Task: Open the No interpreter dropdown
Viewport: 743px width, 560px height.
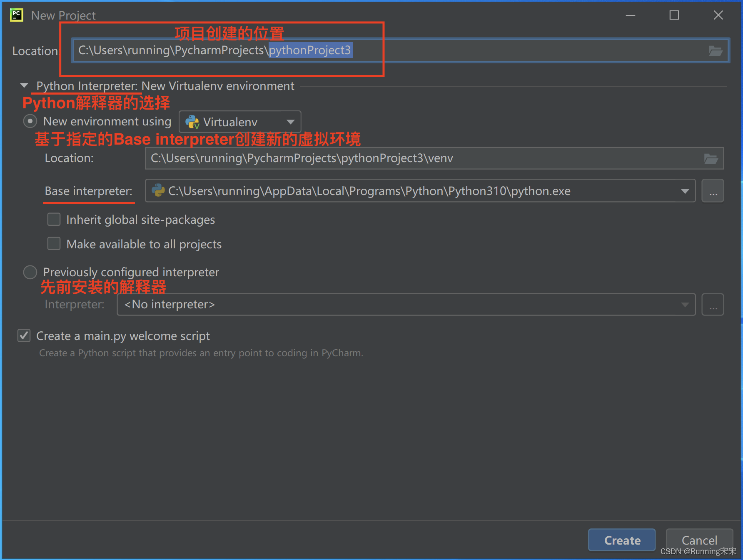Action: pos(406,305)
